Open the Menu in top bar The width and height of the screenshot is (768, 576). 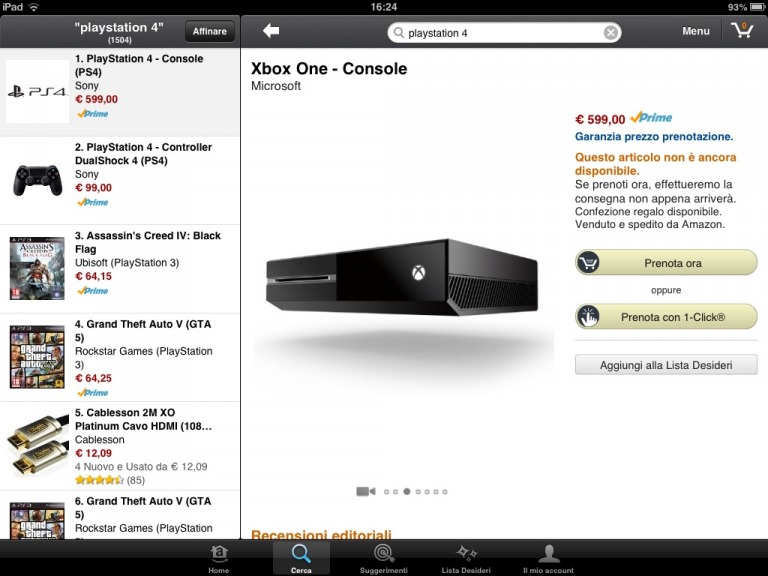click(696, 31)
